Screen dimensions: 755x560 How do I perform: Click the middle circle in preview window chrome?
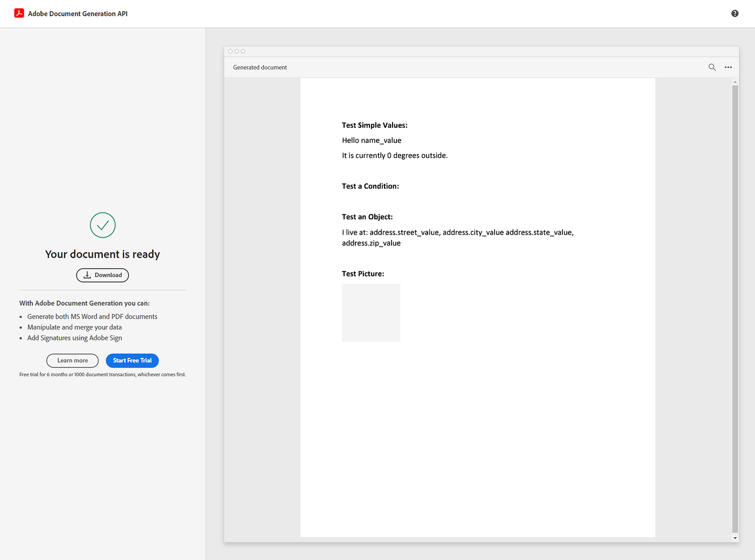click(x=236, y=51)
